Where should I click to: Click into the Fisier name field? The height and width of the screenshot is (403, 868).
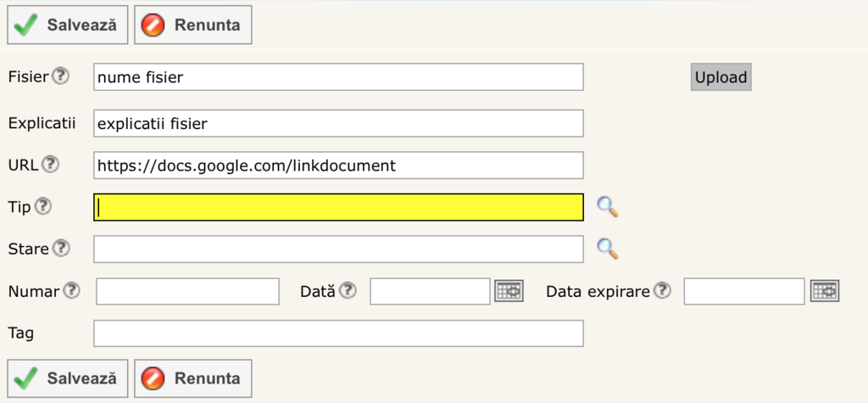click(x=338, y=77)
